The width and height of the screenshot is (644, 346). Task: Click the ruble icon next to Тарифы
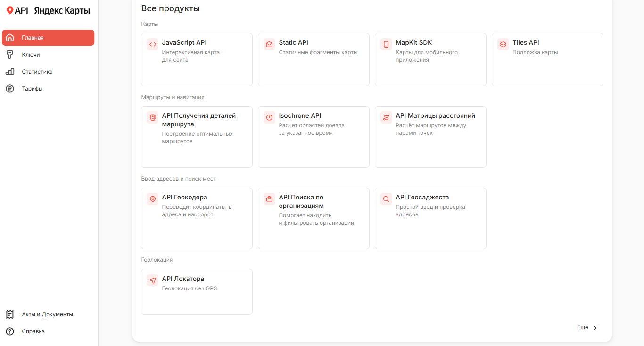tap(10, 89)
